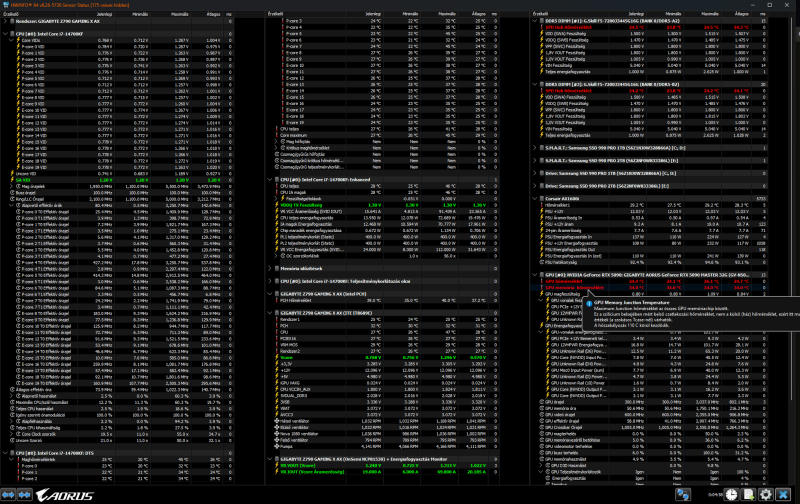Open sensor settings with the gear icon
The image size is (800, 504).
(x=765, y=494)
